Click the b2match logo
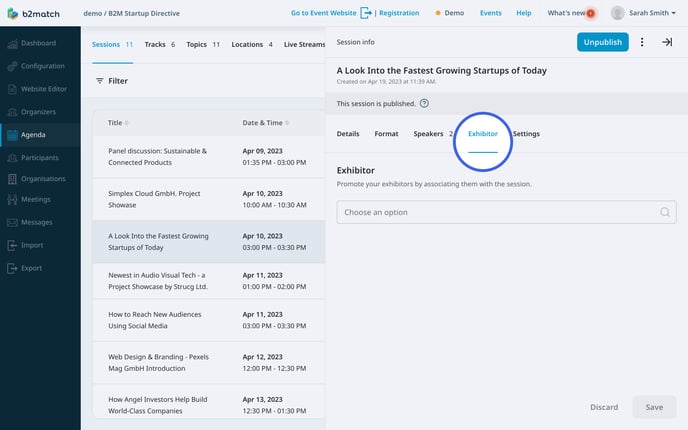This screenshot has width=688, height=430. click(x=33, y=13)
